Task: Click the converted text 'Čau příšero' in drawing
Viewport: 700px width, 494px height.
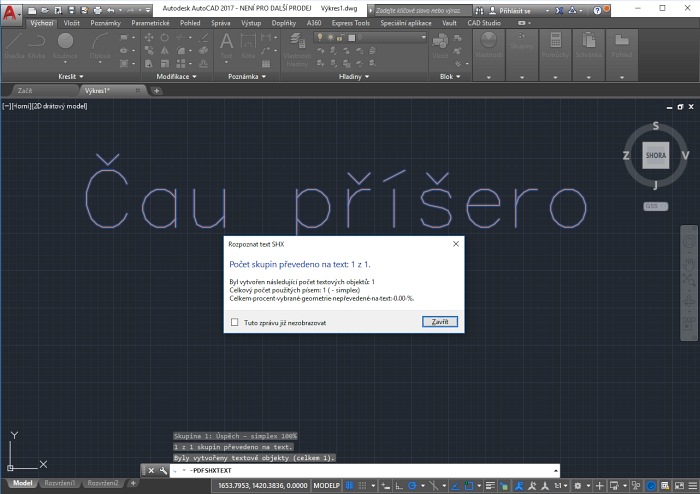Action: click(336, 193)
